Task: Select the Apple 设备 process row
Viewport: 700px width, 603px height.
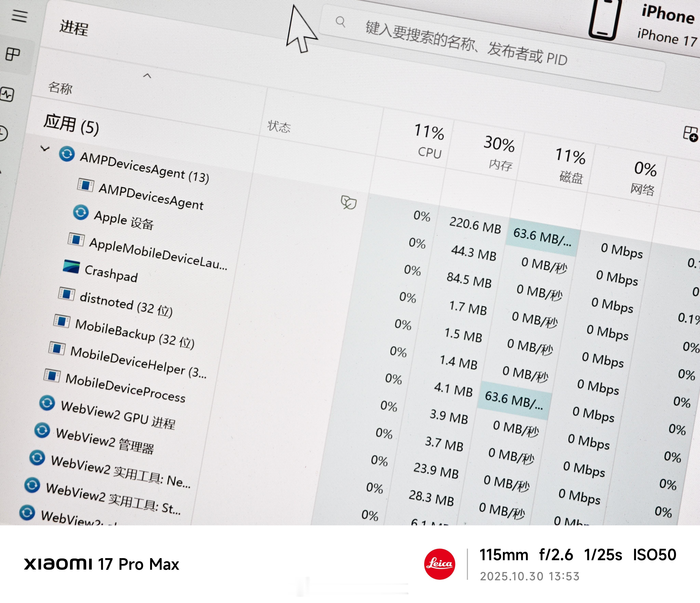Action: (x=124, y=220)
